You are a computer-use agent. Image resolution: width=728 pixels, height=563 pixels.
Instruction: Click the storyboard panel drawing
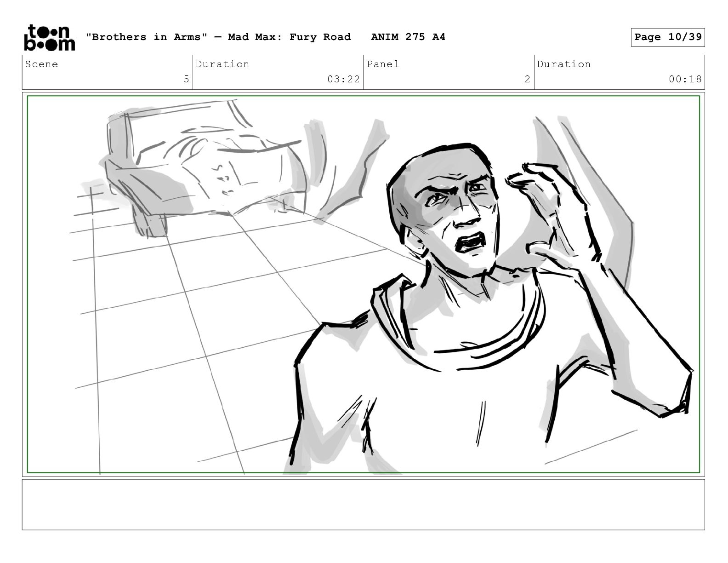point(363,284)
